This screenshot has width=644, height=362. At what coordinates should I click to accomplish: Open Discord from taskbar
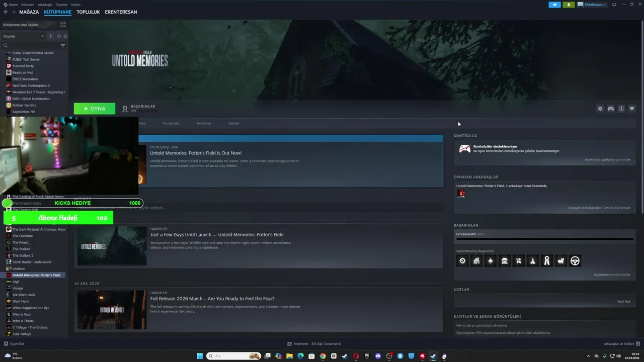[x=378, y=356]
